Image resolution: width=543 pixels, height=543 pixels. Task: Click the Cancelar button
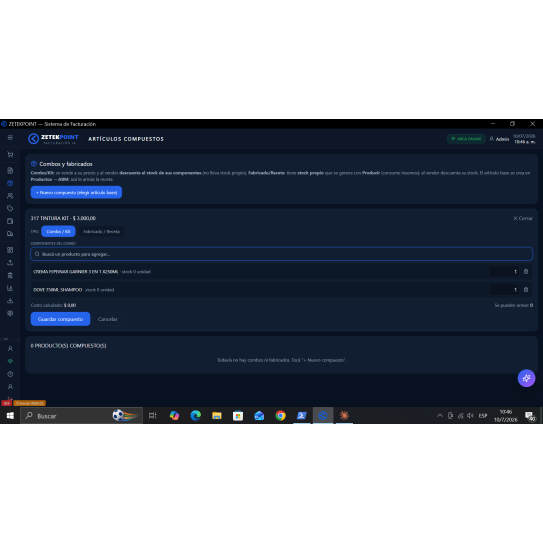[x=107, y=319]
